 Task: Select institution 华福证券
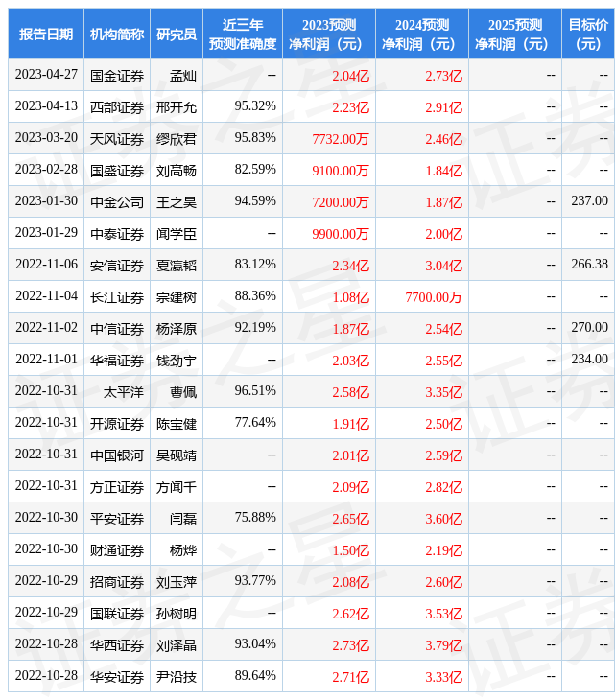pos(117,361)
